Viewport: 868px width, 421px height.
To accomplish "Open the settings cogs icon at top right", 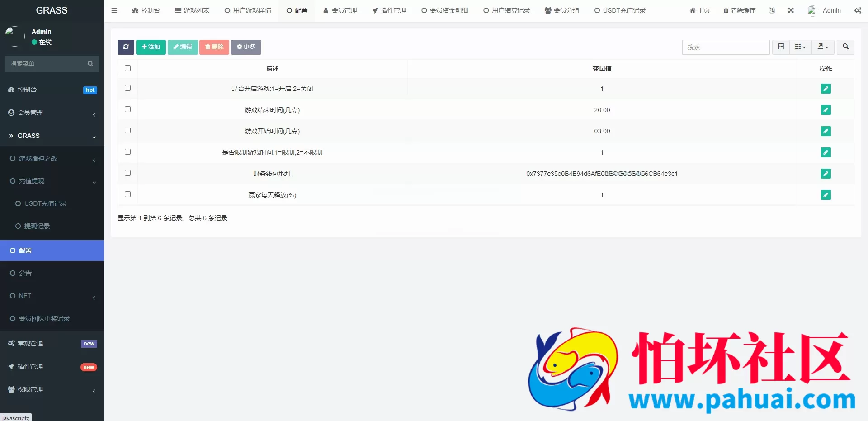I will click(858, 10).
